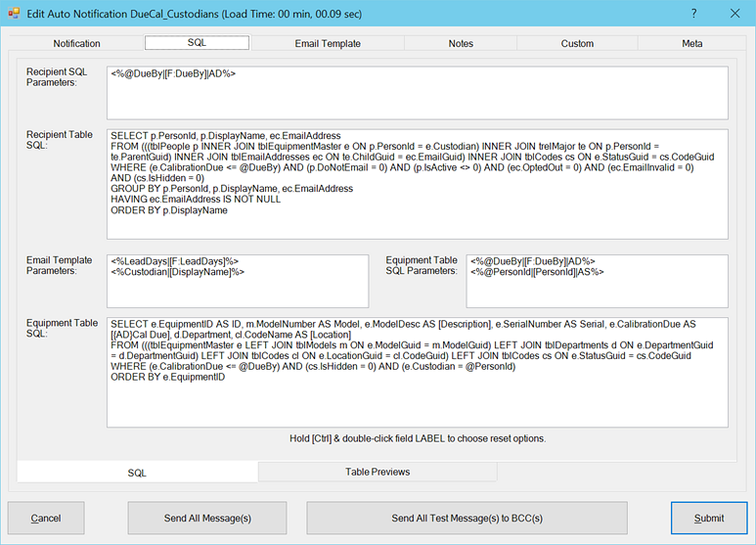Open the Email Template tab
Viewport: 756px width, 545px height.
click(328, 43)
